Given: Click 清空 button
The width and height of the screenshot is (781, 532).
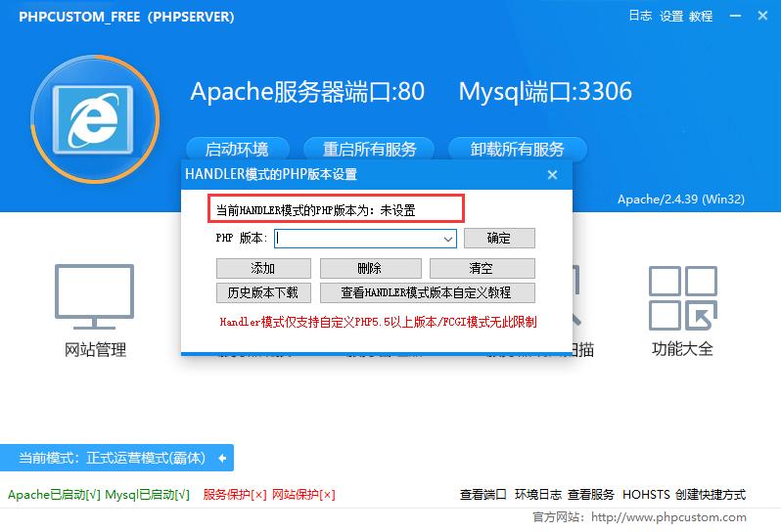Looking at the screenshot, I should pyautogui.click(x=482, y=268).
